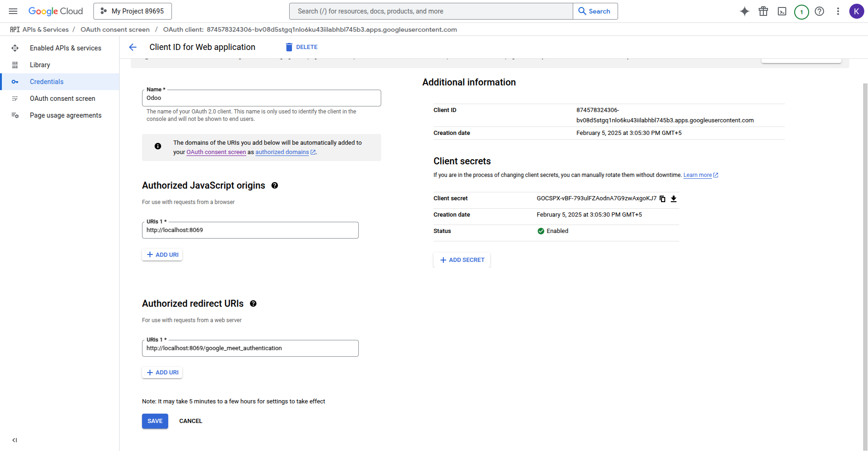Image resolution: width=868 pixels, height=451 pixels.
Task: Open the help question mark menu
Action: click(x=819, y=11)
